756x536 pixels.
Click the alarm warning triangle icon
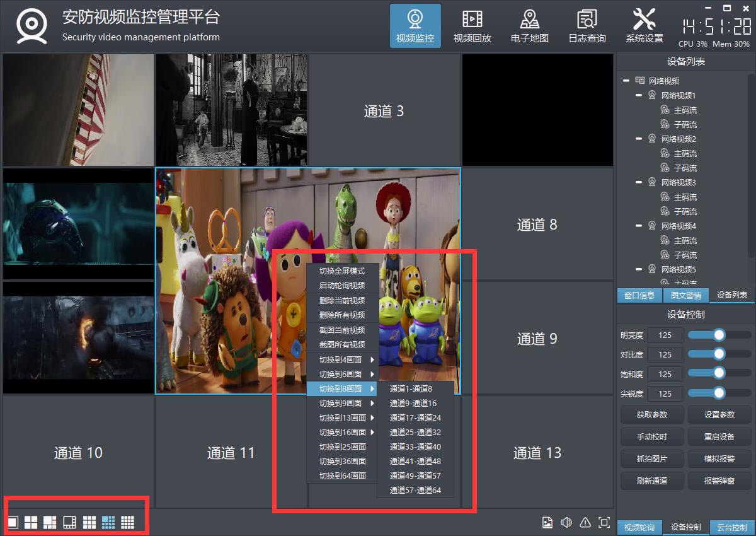585,522
